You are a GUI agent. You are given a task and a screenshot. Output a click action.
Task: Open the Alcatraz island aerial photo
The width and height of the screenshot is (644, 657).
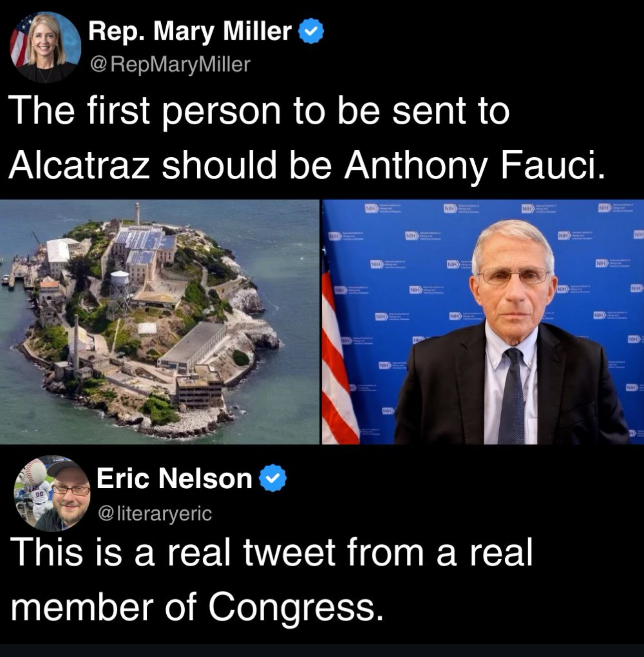pos(159,322)
